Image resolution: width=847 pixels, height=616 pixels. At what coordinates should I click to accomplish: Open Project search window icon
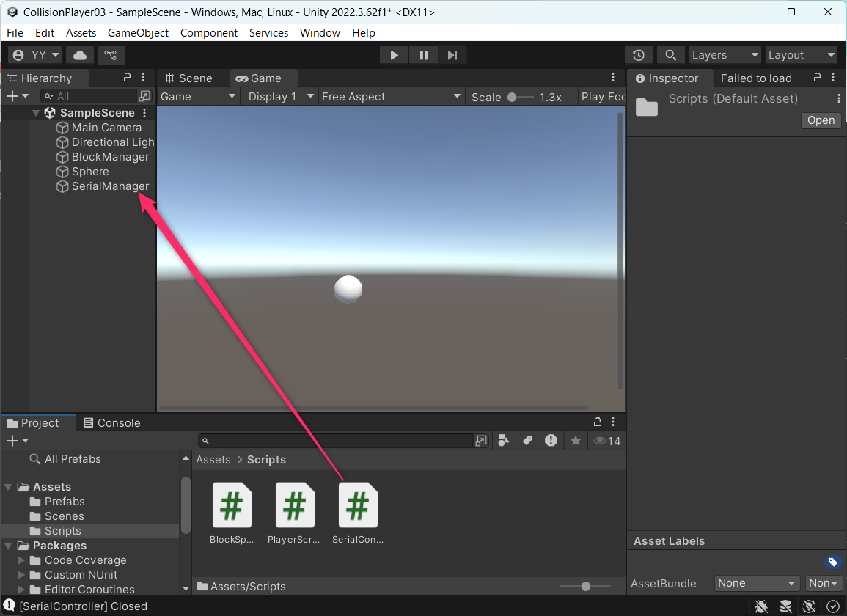pyautogui.click(x=481, y=441)
